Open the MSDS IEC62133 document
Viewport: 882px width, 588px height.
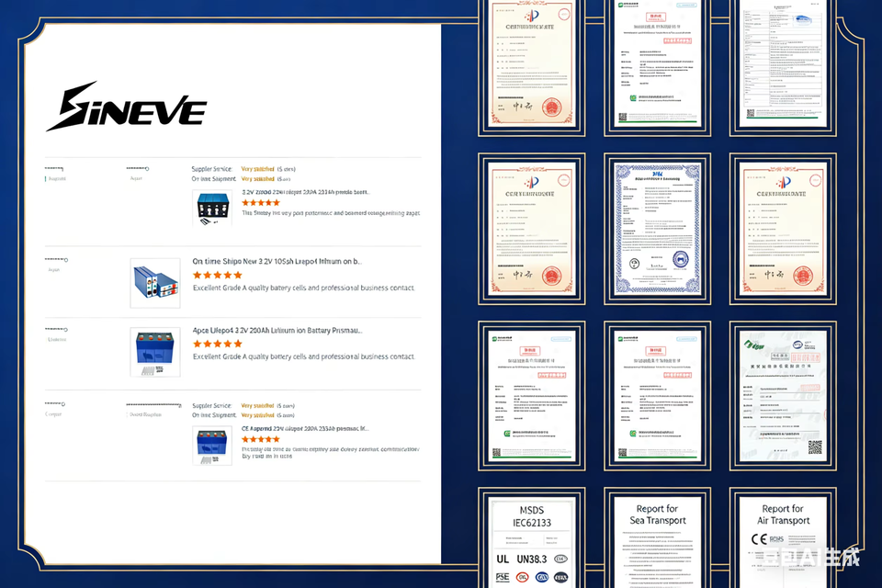pyautogui.click(x=532, y=543)
